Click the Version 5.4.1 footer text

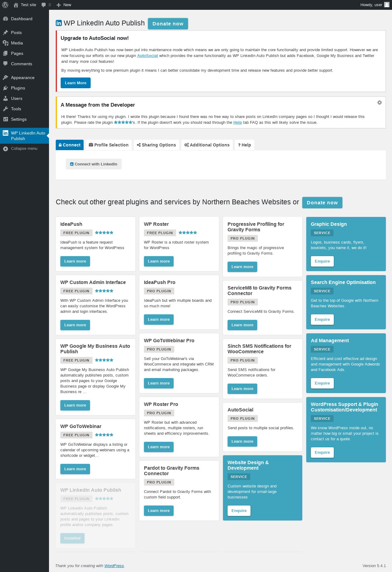coord(374,566)
